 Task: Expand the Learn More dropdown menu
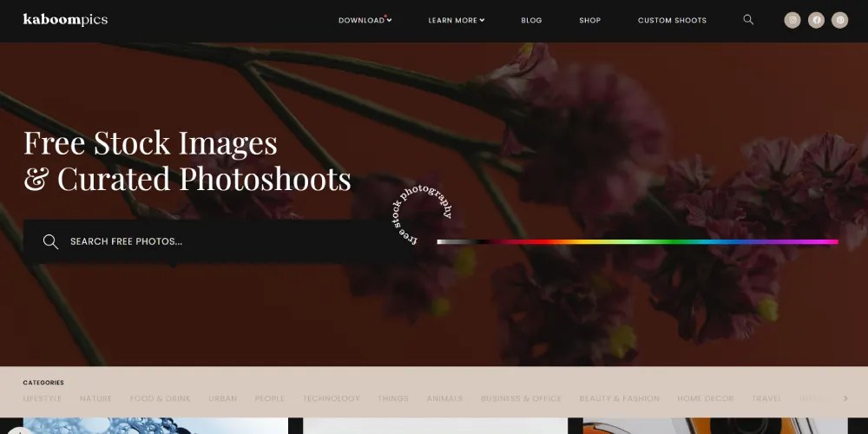point(457,21)
